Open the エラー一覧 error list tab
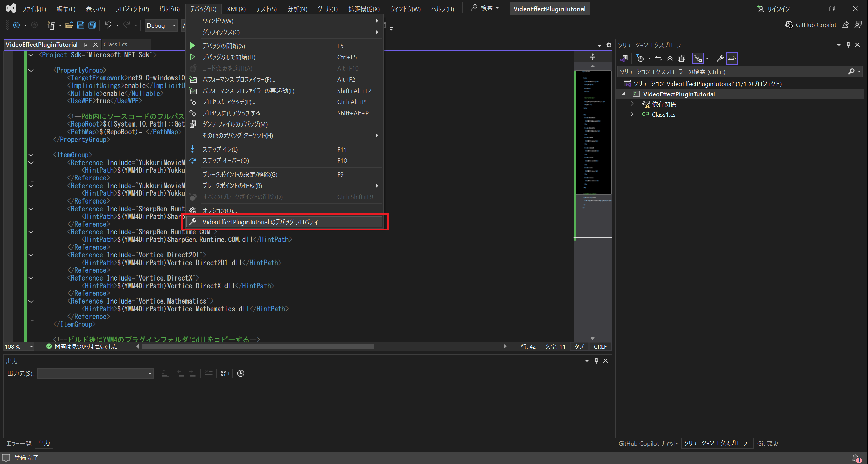868x464 pixels. (x=19, y=443)
